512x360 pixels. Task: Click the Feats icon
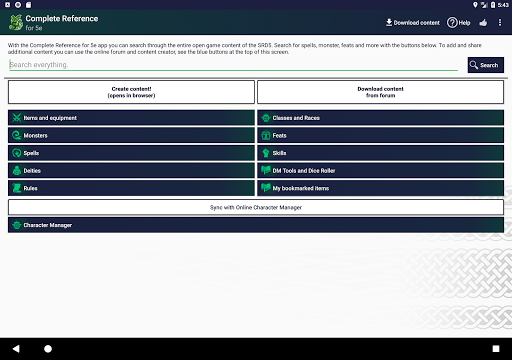coord(266,135)
